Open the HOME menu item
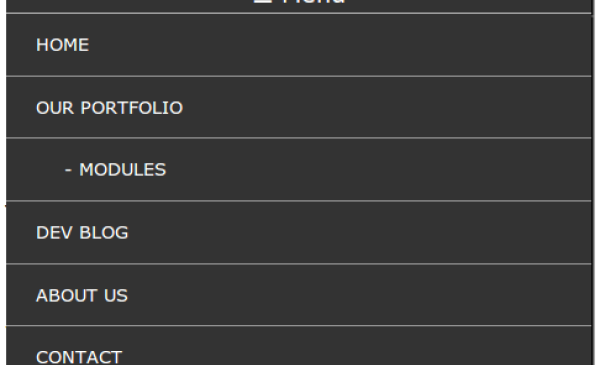 (x=62, y=45)
